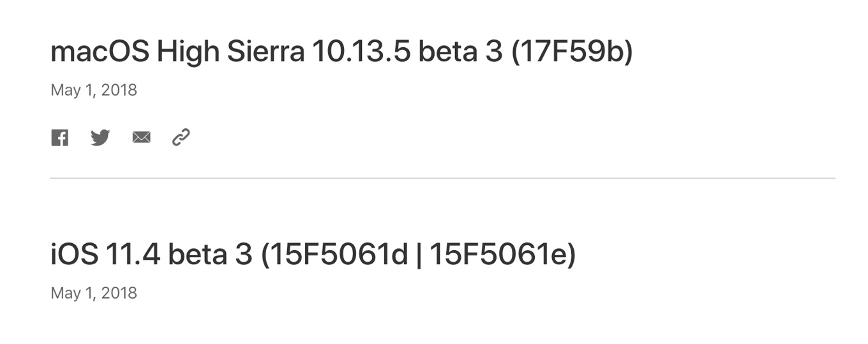Share the macOS release on Facebook
The width and height of the screenshot is (868, 344).
[x=59, y=137]
